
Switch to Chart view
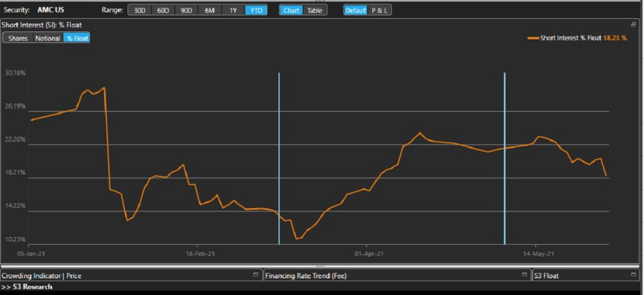tap(291, 10)
